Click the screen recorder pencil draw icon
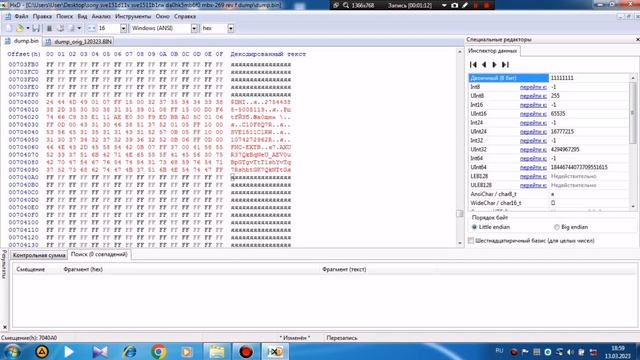The height and width of the screenshot is (360, 640). point(465,5)
